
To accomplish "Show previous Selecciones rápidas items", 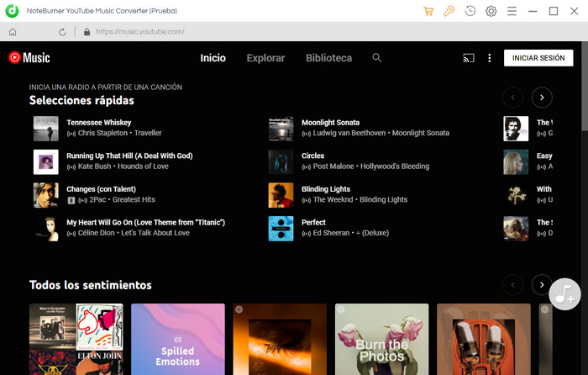I will click(x=512, y=98).
